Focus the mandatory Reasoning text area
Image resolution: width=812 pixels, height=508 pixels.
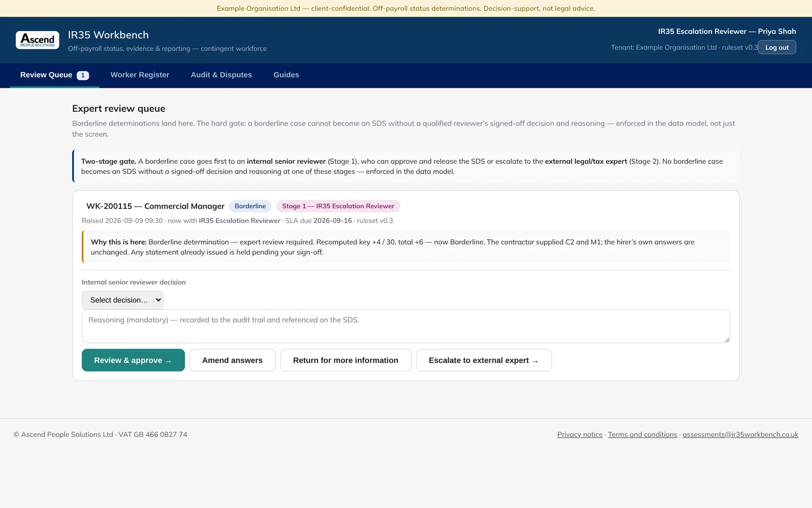pos(406,326)
